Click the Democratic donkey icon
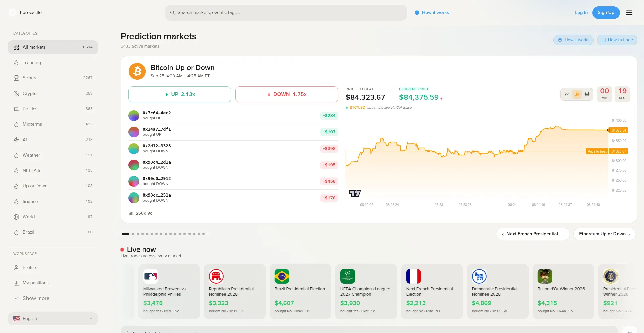Viewport: 644px width, 333px height. (x=479, y=276)
